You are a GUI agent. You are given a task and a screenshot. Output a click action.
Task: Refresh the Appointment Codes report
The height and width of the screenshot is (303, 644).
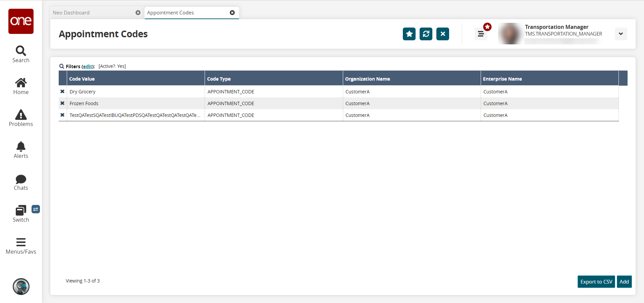[x=426, y=34]
